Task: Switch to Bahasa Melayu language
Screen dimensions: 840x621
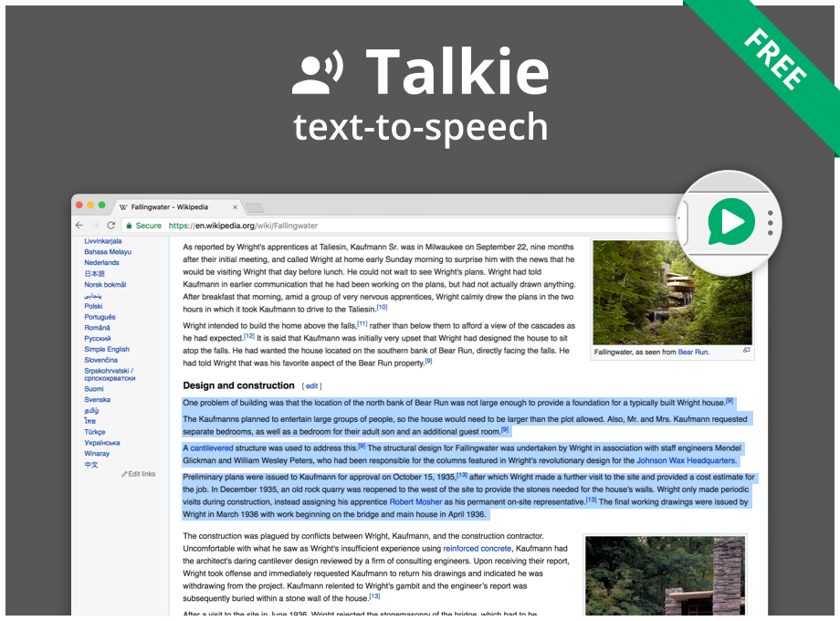Action: pos(108,252)
